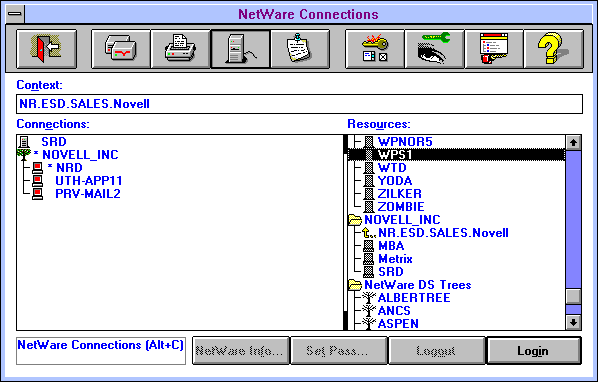Click the Connections: label

[53, 124]
